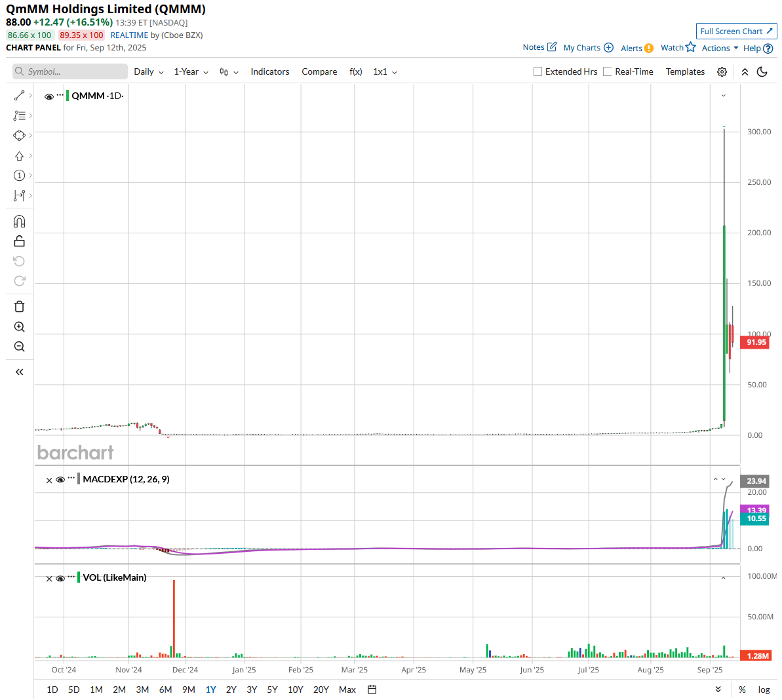Screen dimensions: 782x700
Task: Choose the shapes drawing tool
Action: 20,136
